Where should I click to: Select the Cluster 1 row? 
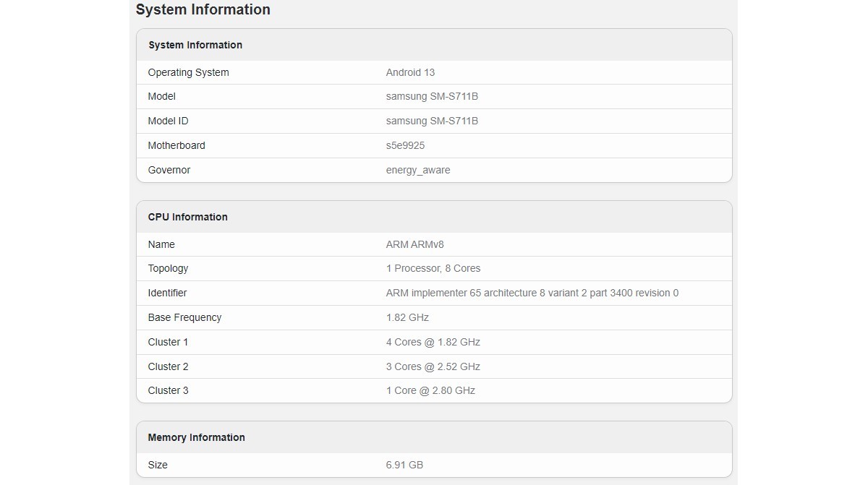pos(168,342)
